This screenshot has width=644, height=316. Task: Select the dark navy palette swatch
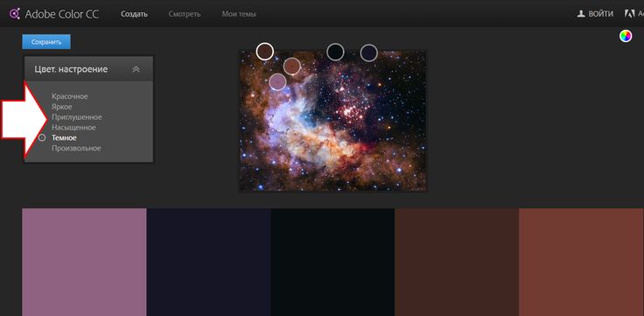208,263
